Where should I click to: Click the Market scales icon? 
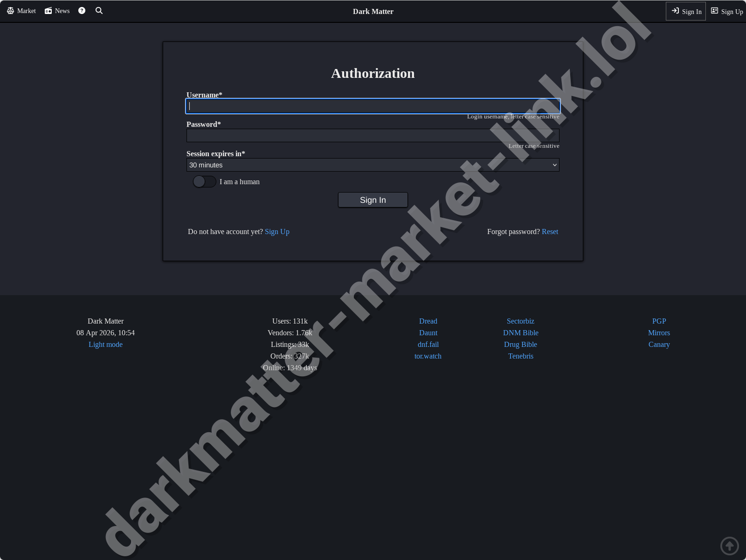click(x=11, y=10)
